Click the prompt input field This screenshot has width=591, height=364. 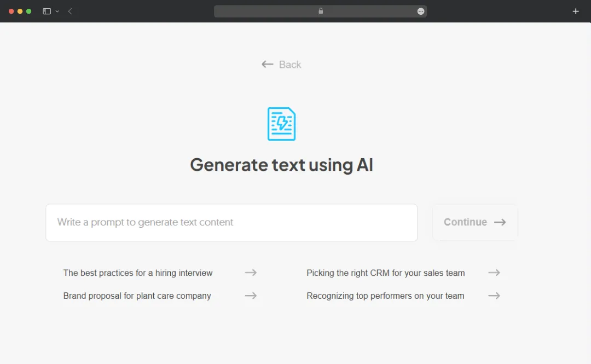tap(231, 222)
